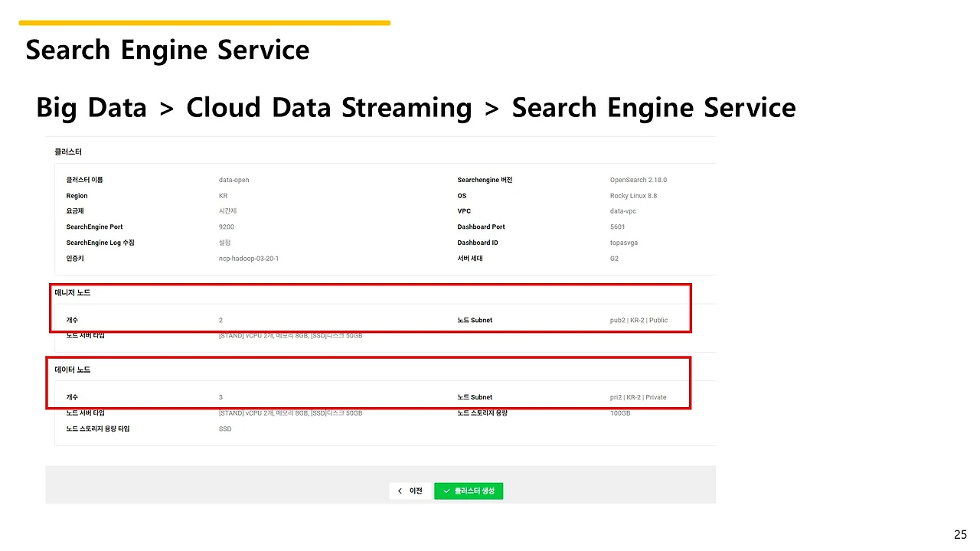Click the Region label
This screenshot has width=980, height=551.
77,196
